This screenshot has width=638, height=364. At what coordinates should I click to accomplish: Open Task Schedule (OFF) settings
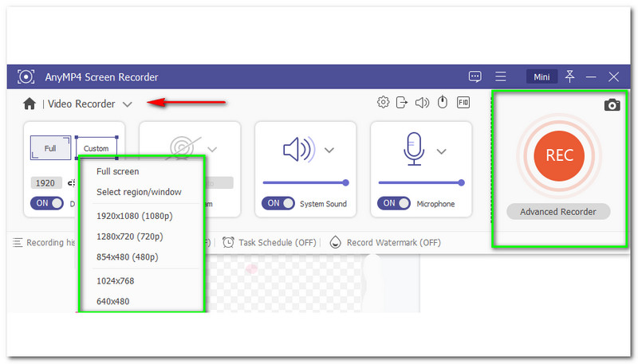(x=277, y=242)
